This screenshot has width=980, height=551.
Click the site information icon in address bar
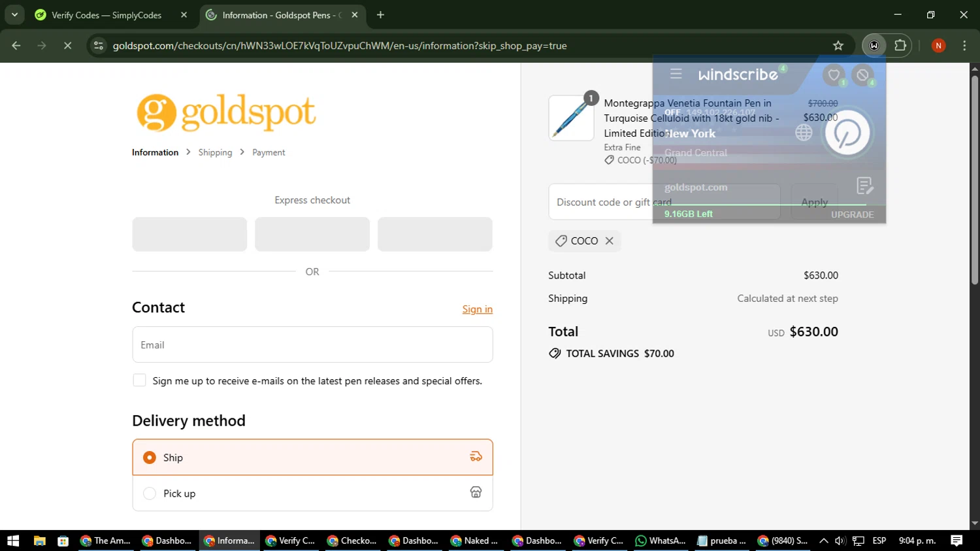click(99, 46)
